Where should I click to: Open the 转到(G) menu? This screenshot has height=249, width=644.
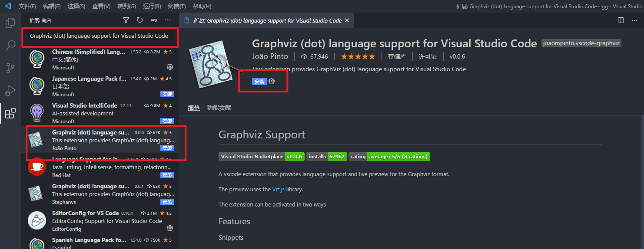(126, 6)
